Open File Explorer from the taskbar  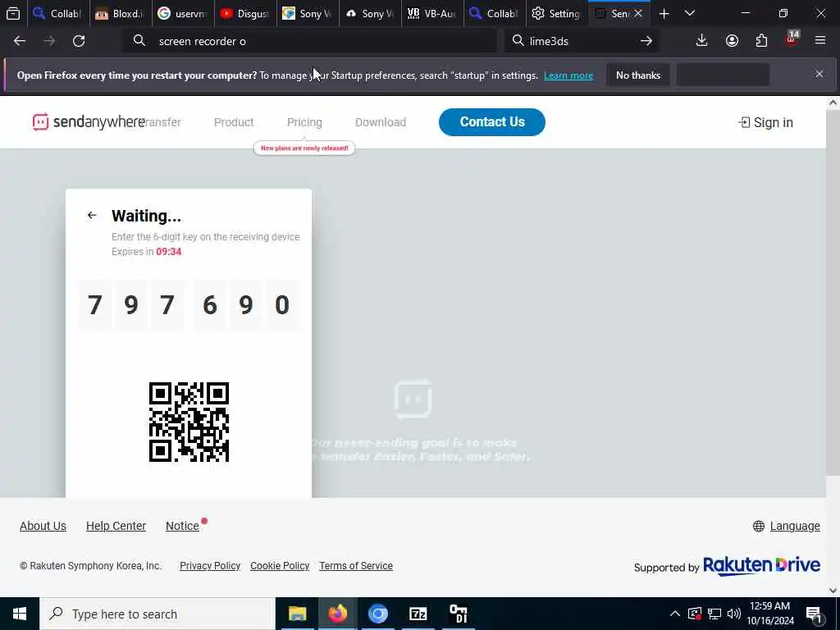pos(297,614)
